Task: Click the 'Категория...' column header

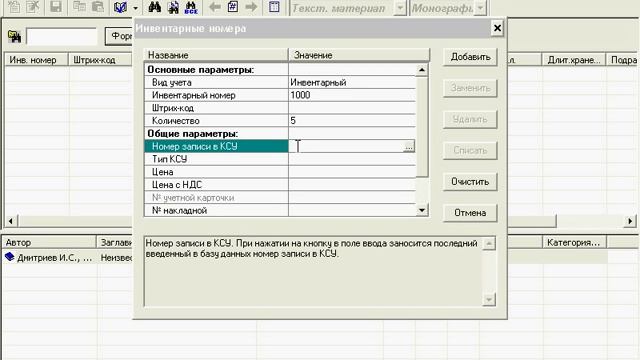Action: click(x=575, y=242)
